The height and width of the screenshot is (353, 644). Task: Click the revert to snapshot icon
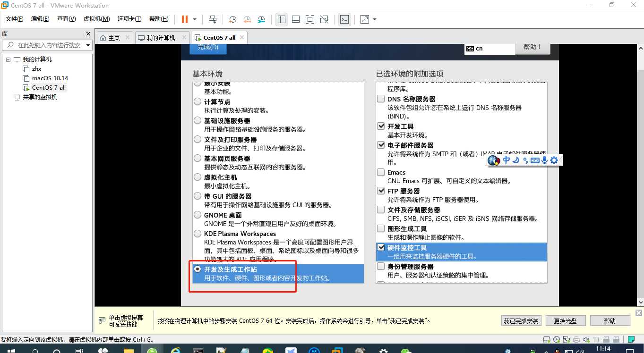247,19
